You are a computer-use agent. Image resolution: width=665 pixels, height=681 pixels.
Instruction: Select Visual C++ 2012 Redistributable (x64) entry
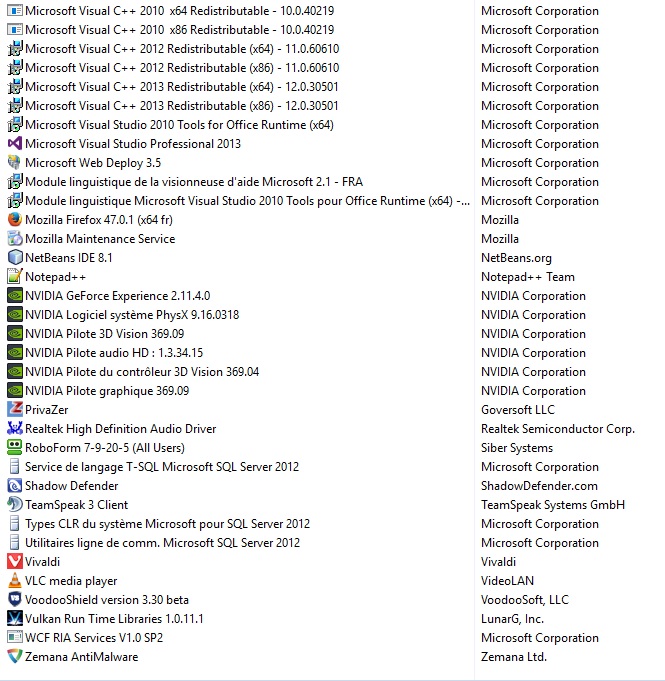pyautogui.click(x=182, y=49)
